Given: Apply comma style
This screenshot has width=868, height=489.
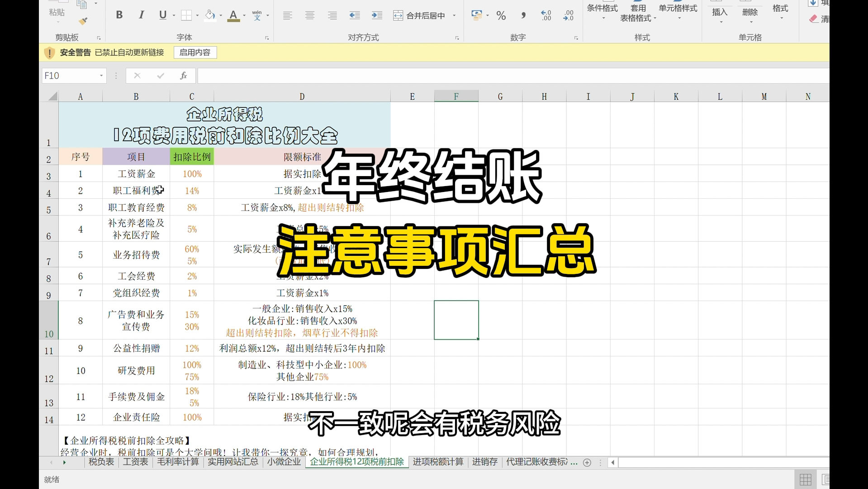Looking at the screenshot, I should (x=523, y=15).
